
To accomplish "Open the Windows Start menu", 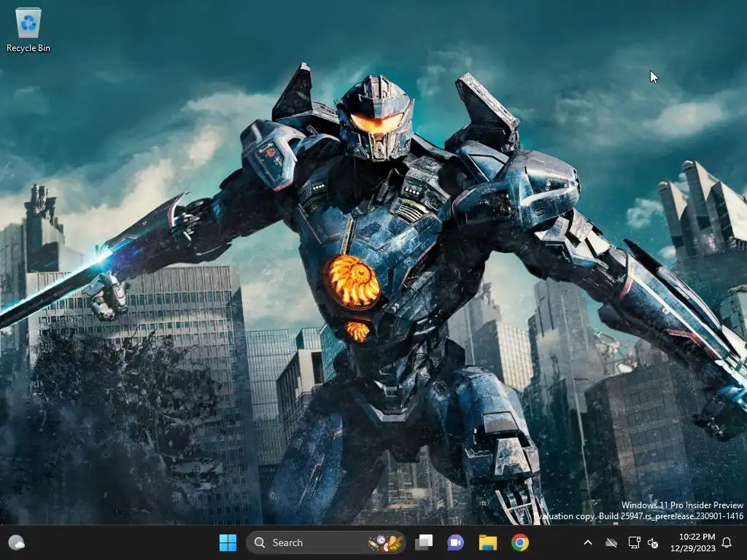I will 228,542.
